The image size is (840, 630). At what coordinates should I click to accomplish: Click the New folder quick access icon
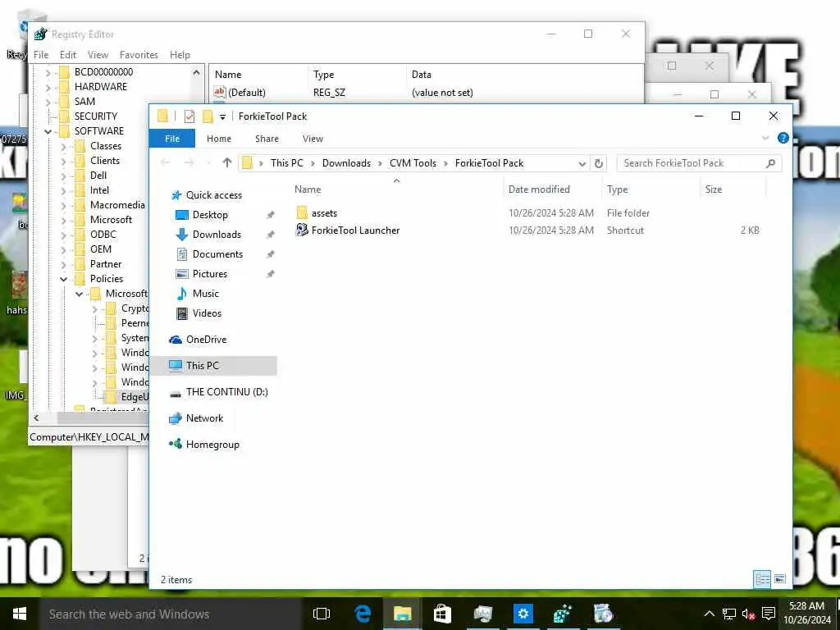208,116
